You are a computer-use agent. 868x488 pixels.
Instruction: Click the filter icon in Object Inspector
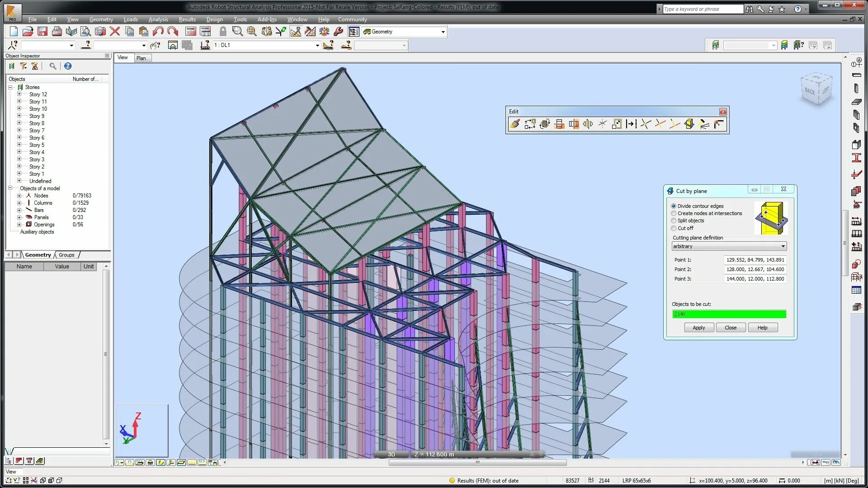23,66
